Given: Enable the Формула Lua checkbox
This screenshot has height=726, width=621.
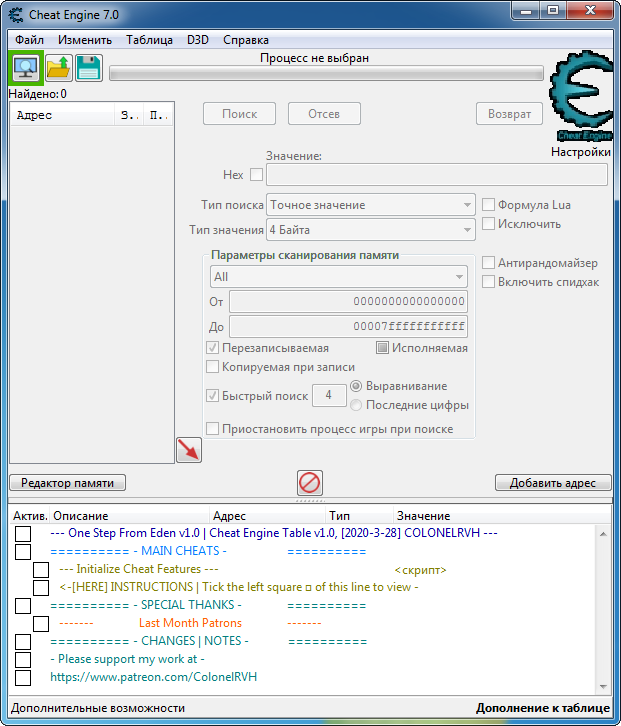Looking at the screenshot, I should coord(488,205).
